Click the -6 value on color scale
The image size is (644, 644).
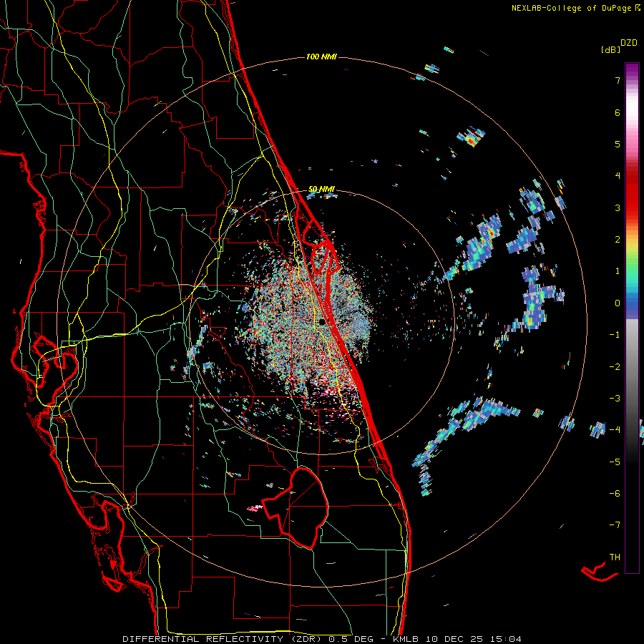coord(615,494)
